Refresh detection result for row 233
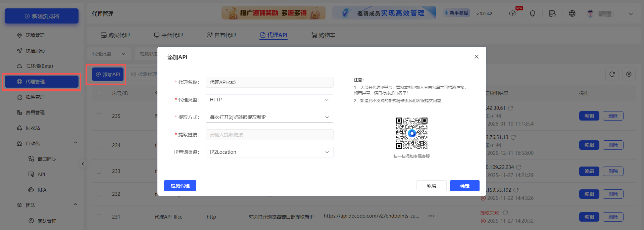This screenshot has width=644, height=230. tap(519, 167)
